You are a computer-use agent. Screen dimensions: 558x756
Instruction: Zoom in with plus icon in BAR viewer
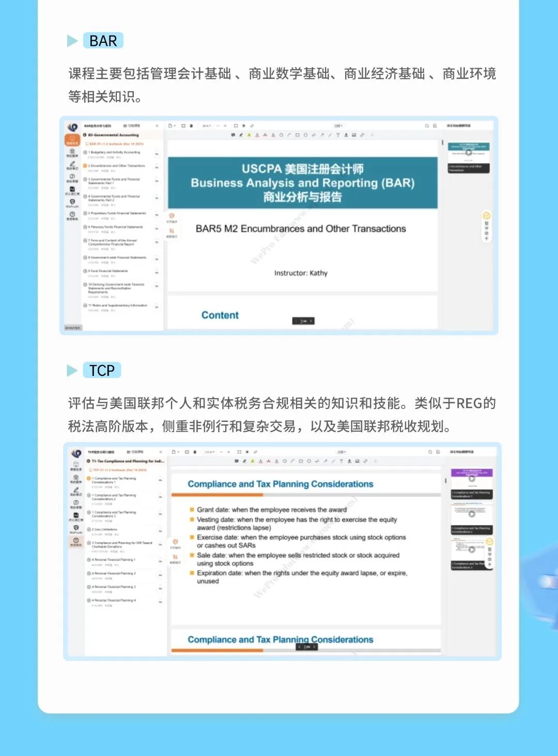pyautogui.click(x=225, y=126)
